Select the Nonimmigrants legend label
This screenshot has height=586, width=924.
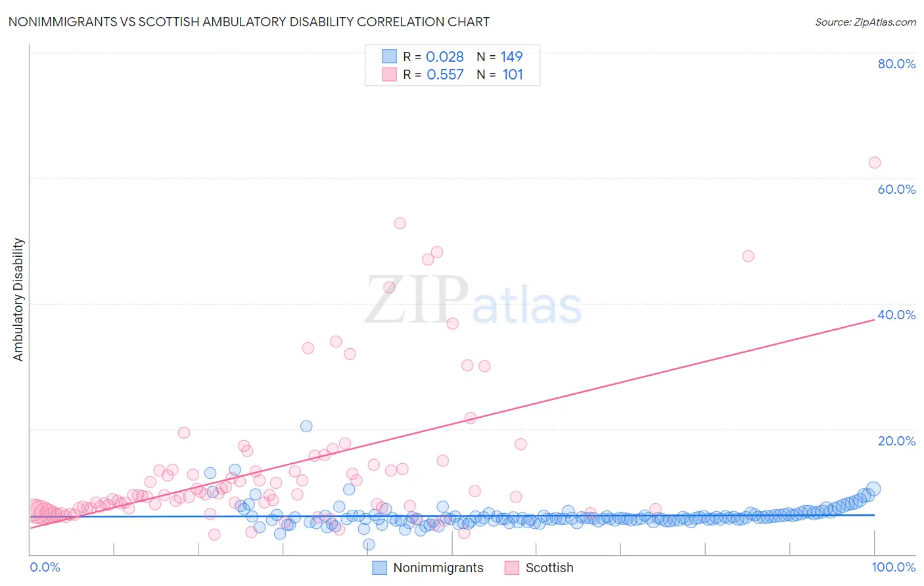438,568
